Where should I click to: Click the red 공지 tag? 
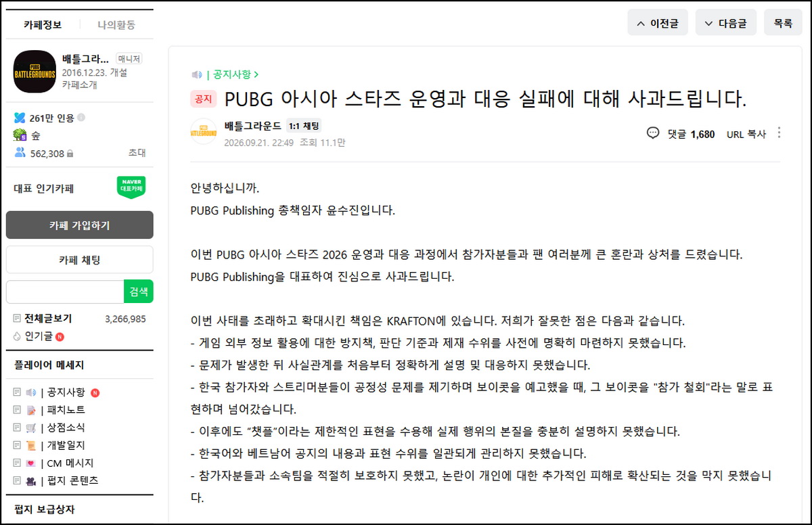[203, 99]
